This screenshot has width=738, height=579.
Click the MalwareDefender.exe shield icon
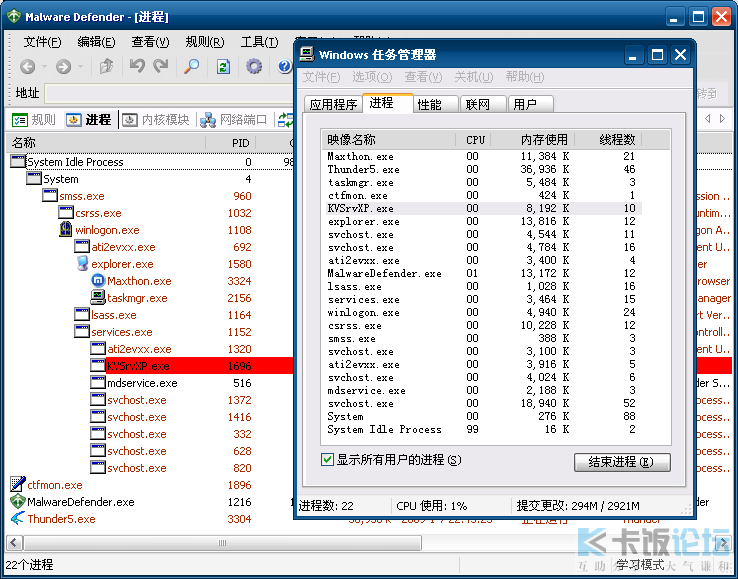coord(17,501)
